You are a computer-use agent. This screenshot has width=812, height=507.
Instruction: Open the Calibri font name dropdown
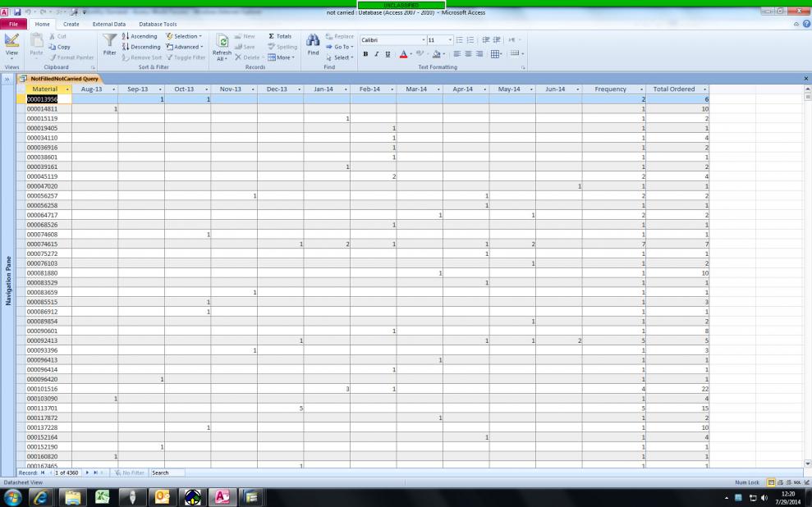423,40
